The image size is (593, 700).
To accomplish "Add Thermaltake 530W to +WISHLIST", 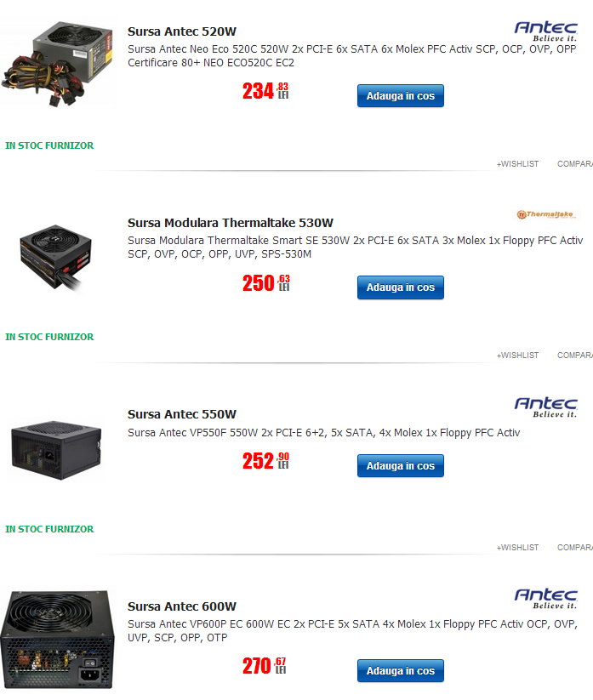I will 517,356.
